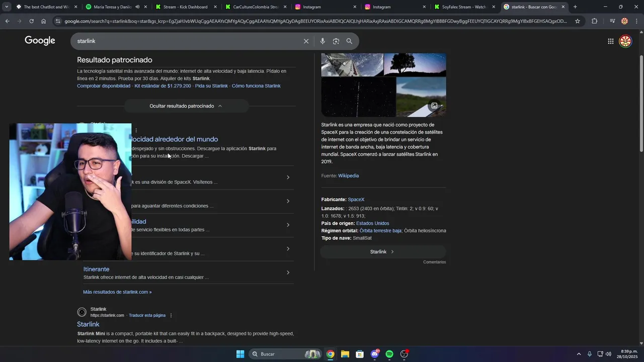Open Cómo funciona Starlink link

coord(256,86)
